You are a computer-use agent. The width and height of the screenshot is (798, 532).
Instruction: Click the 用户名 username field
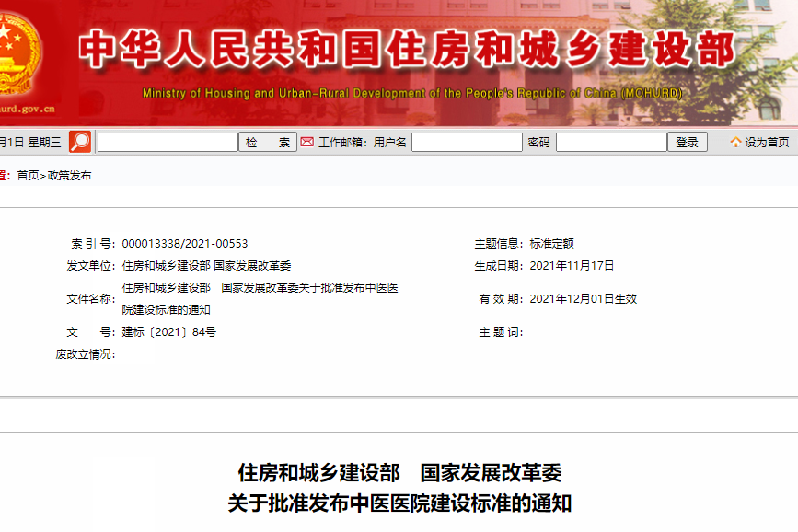[466, 142]
